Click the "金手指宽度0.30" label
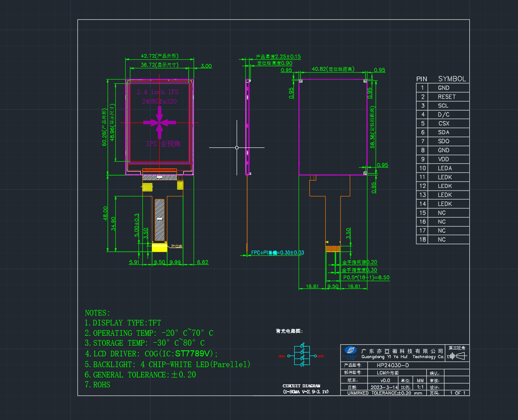Viewport: 518px width, 420px height. click(x=360, y=270)
